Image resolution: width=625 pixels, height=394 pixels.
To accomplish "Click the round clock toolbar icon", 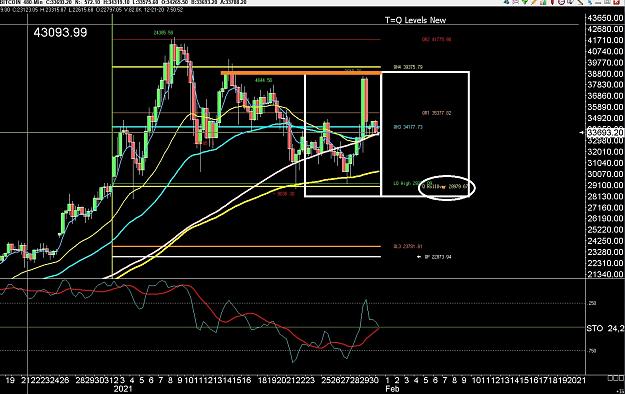I will 562,2.
